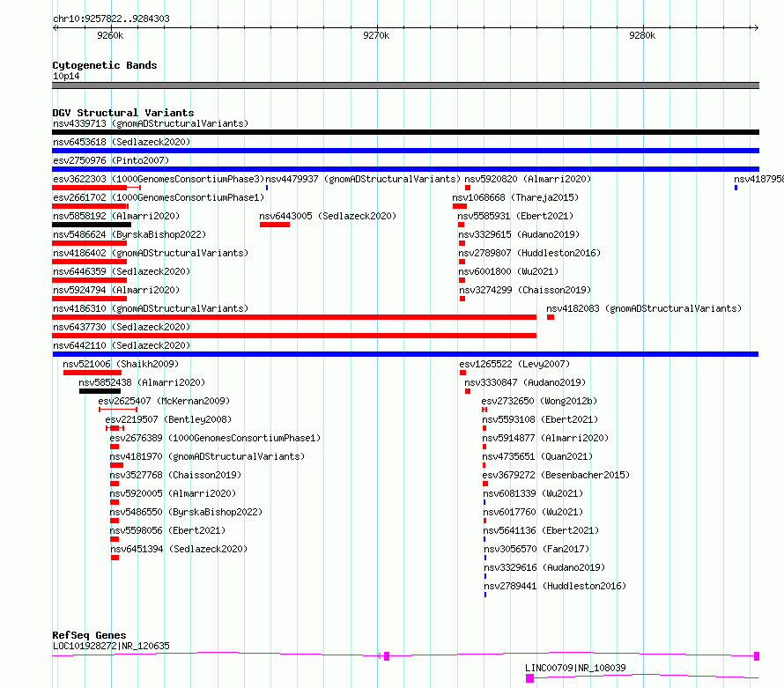Open variant nsv4479937 gnomAD label
Screen dimensions: 784x688
point(363,179)
